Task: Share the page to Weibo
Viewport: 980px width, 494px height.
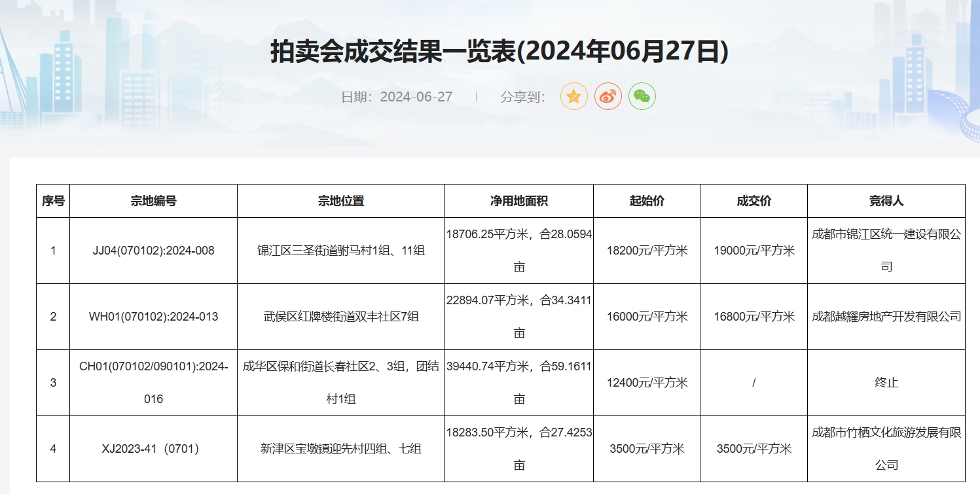Action: click(x=608, y=97)
